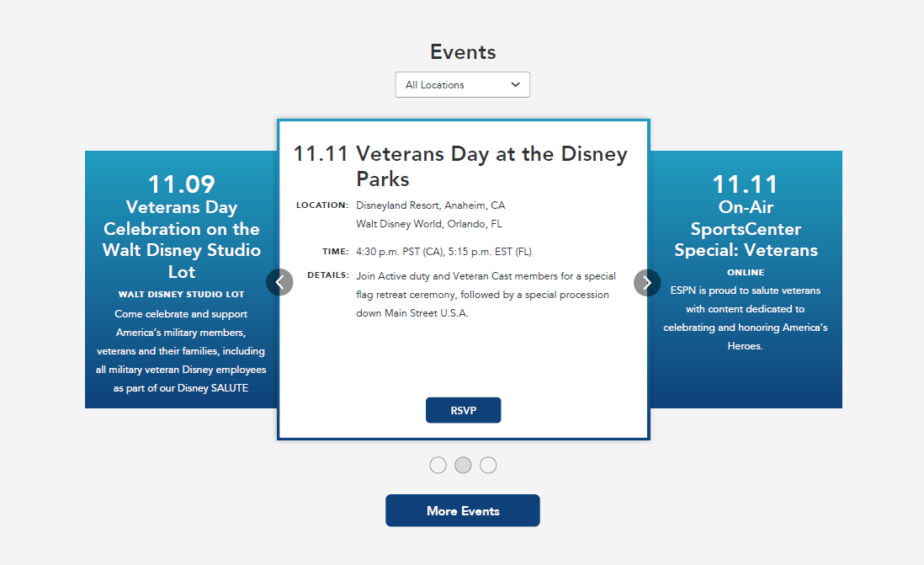This screenshot has width=924, height=565.
Task: Click the WALT DISNEY STUDIO LOT location label
Action: coord(182,295)
